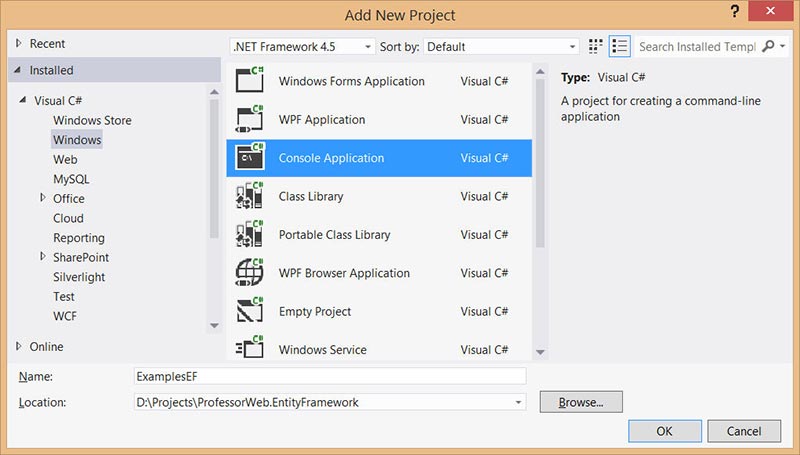Click the Class Library template icon

tap(249, 197)
